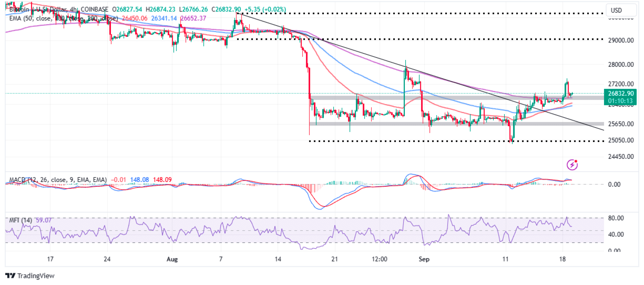The width and height of the screenshot is (644, 285).
Task: Select the MFI (14) indicator label
Action: click(21, 220)
